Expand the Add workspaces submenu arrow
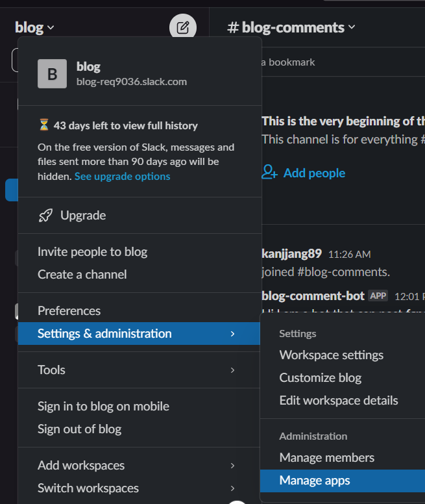The height and width of the screenshot is (504, 425). pos(233,466)
